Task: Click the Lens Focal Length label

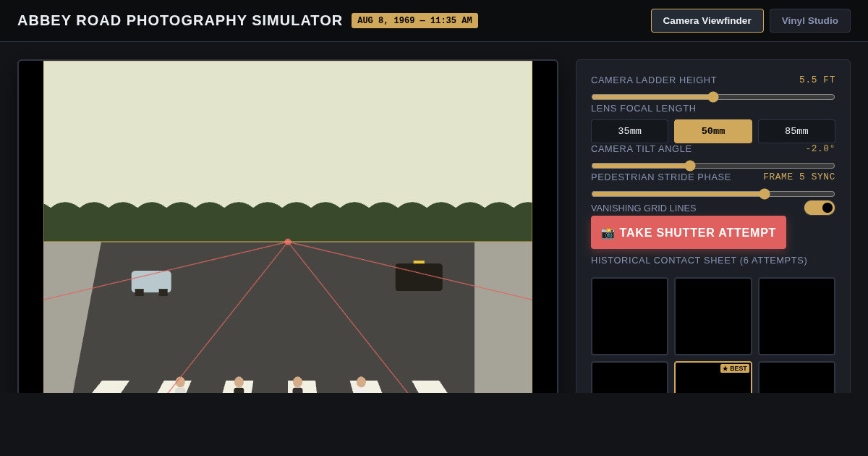Action: [x=644, y=109]
